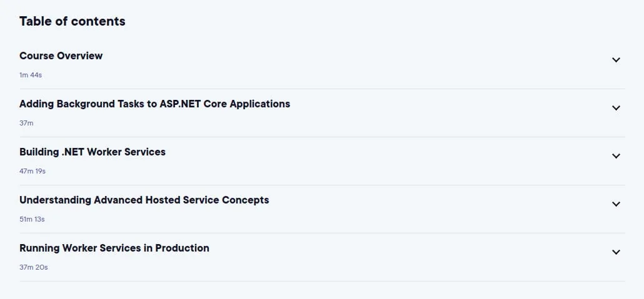Expand the Course Overview section chevron
The width and height of the screenshot is (644, 299).
pos(616,60)
